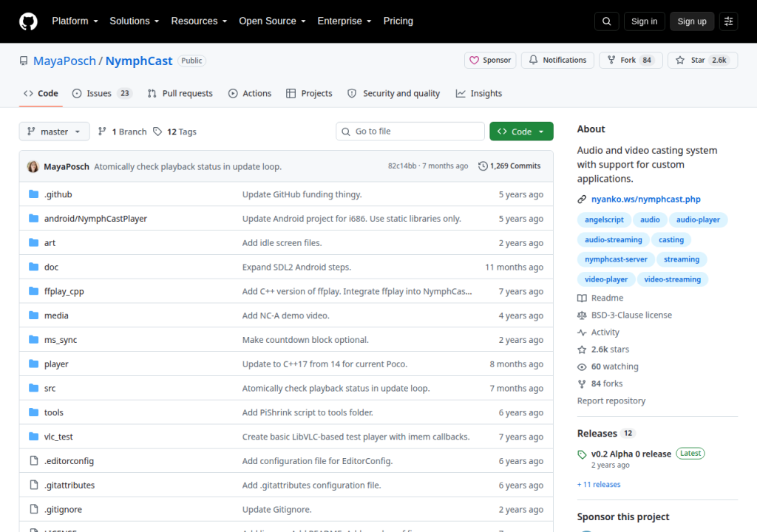Click the branch icon beside 1 Branch

point(102,132)
